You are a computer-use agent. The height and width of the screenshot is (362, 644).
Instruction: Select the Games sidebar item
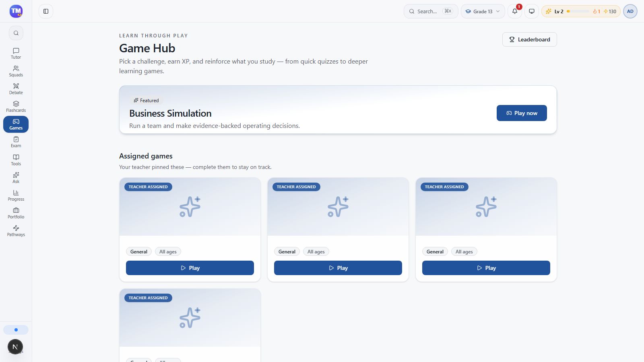pos(16,124)
